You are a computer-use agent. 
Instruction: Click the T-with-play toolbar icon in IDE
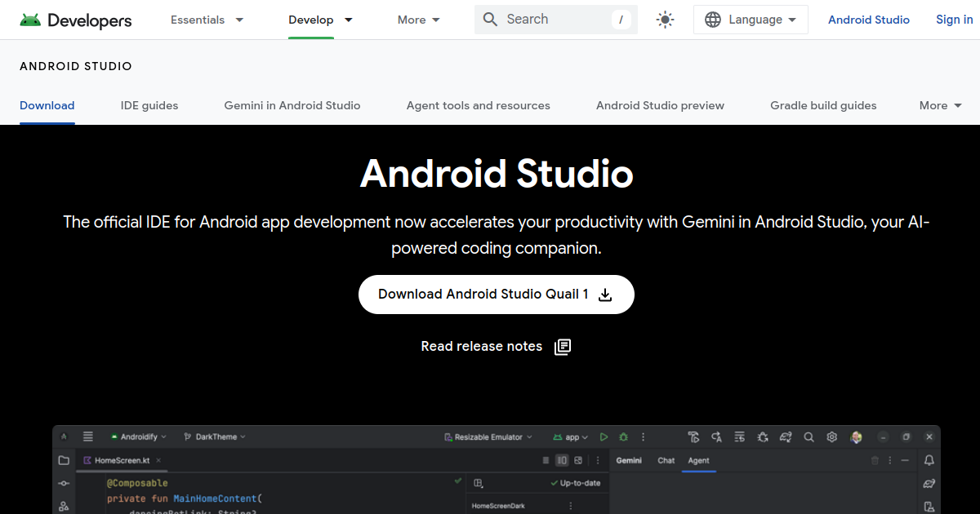(694, 437)
